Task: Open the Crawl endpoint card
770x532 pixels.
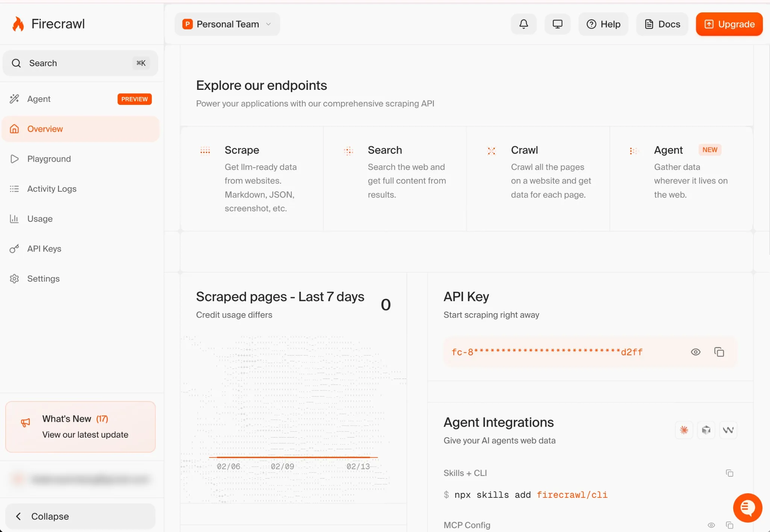Action: pyautogui.click(x=538, y=179)
